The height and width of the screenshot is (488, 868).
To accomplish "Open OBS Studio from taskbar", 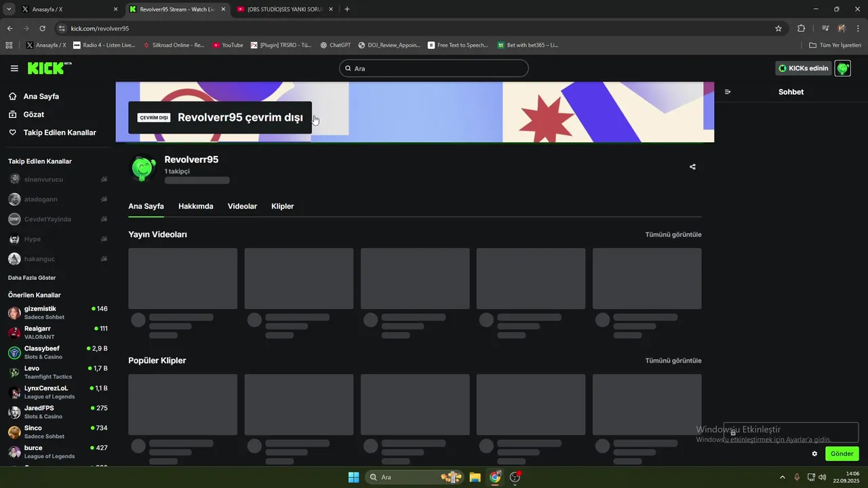I will click(x=515, y=477).
